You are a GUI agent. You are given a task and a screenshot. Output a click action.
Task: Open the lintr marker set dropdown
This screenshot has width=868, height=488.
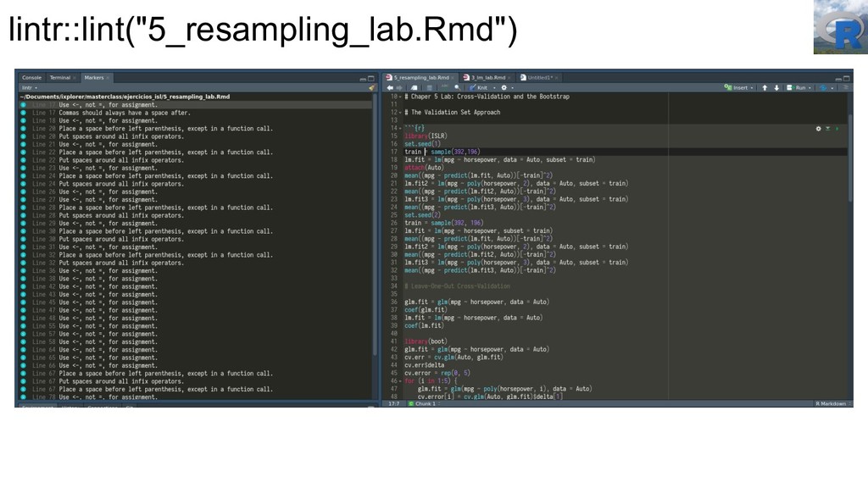pos(30,88)
